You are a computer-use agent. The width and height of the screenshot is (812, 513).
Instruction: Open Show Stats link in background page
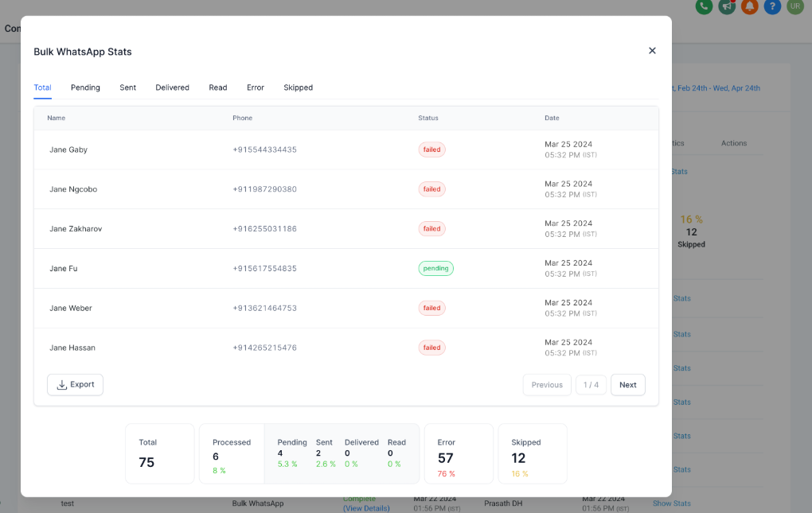tap(672, 503)
